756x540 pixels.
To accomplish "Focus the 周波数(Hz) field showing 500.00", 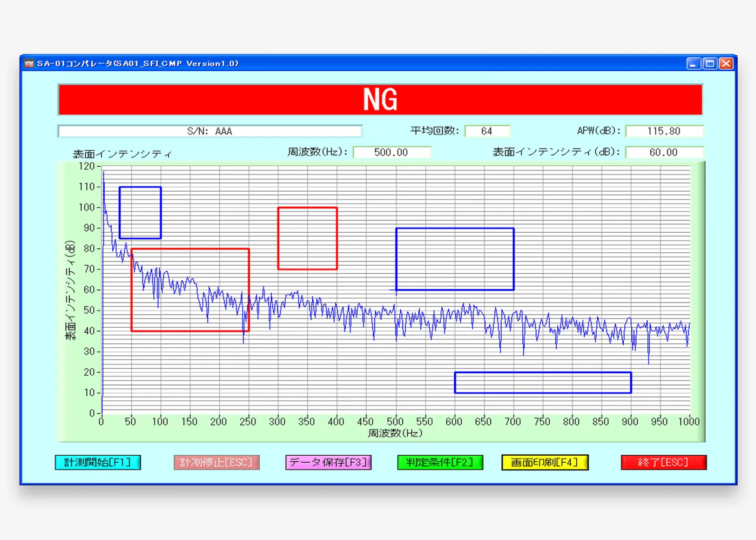I will coord(391,152).
